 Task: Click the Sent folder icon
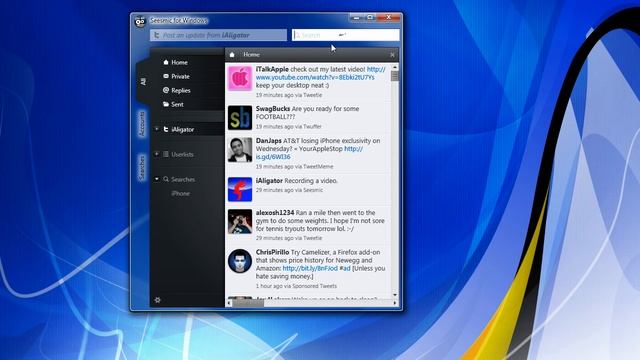166,104
